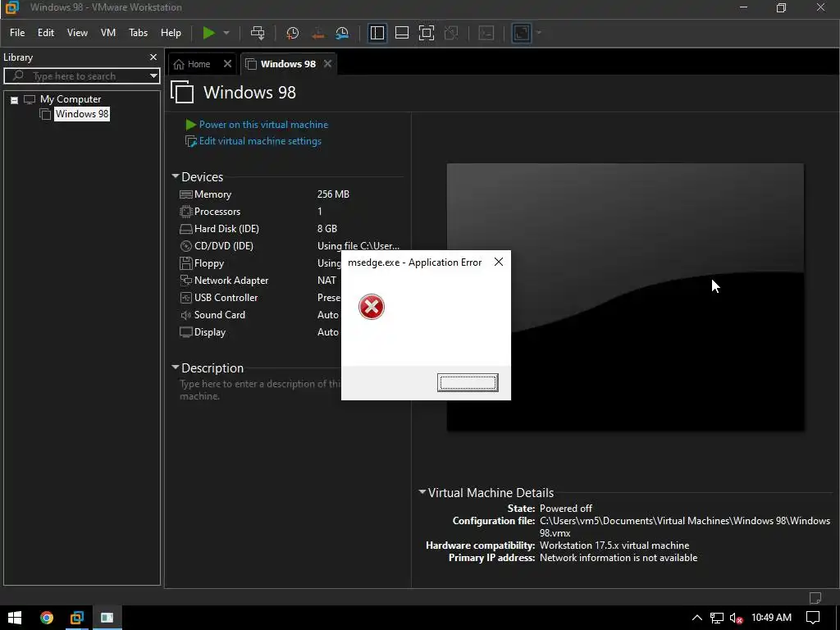Open the Windows Start menu
The width and height of the screenshot is (840, 630).
tap(15, 618)
